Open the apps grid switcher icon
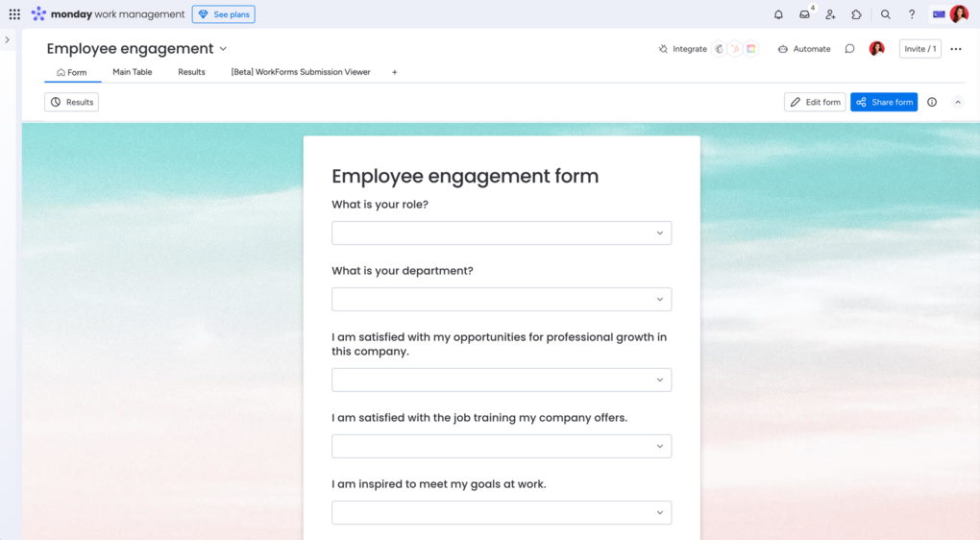 14,13
